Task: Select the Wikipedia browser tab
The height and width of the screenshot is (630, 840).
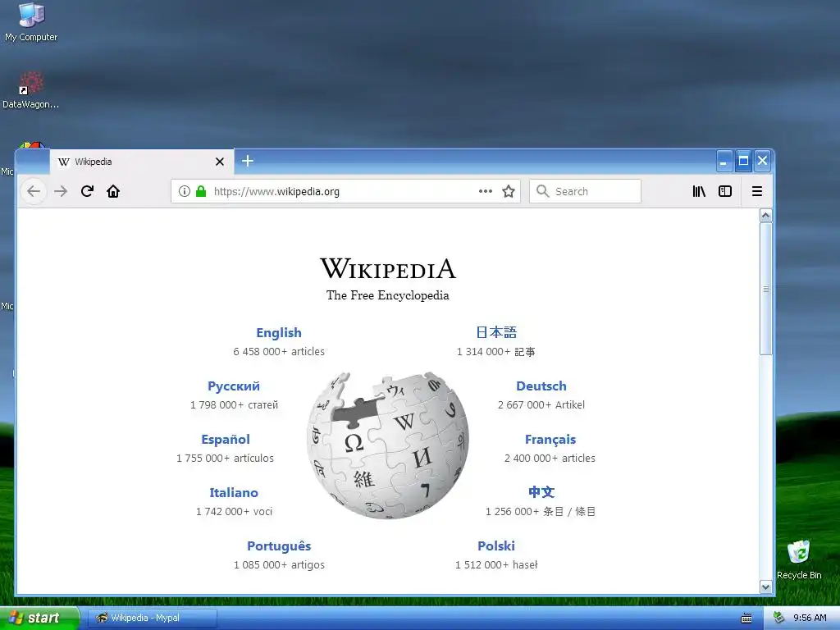Action: (141, 162)
